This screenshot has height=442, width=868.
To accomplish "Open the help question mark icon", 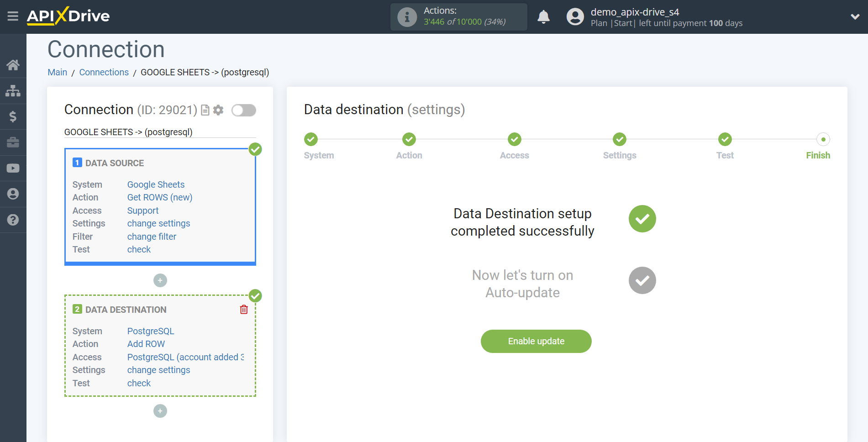I will [x=13, y=220].
